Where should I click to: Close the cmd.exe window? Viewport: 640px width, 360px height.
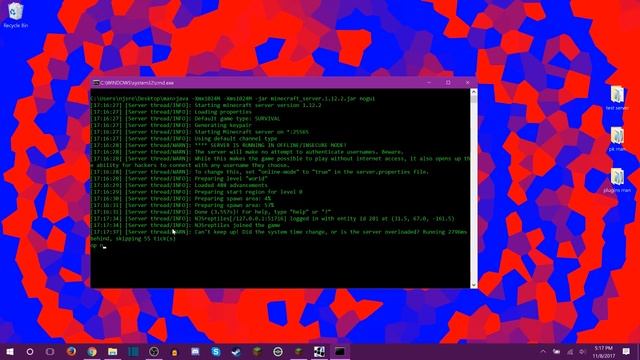[x=467, y=82]
